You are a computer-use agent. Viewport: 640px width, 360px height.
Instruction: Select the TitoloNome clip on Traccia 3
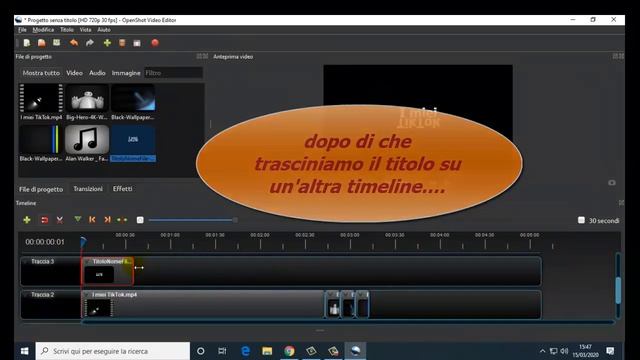click(x=108, y=271)
